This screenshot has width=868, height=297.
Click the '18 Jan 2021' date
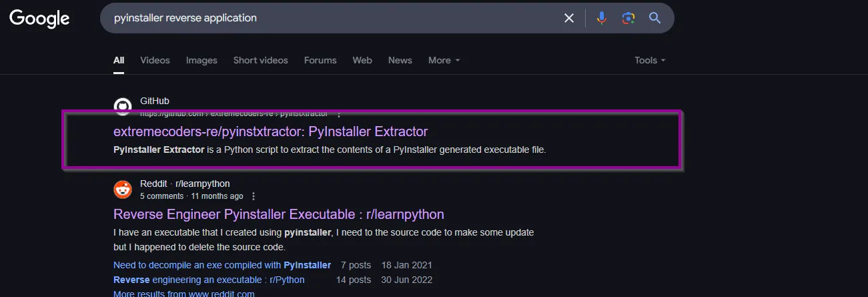click(407, 265)
